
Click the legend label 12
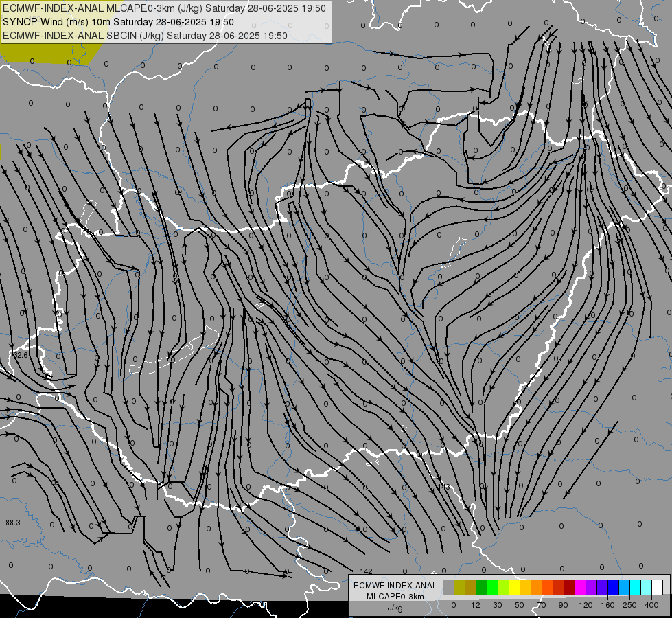click(x=476, y=605)
